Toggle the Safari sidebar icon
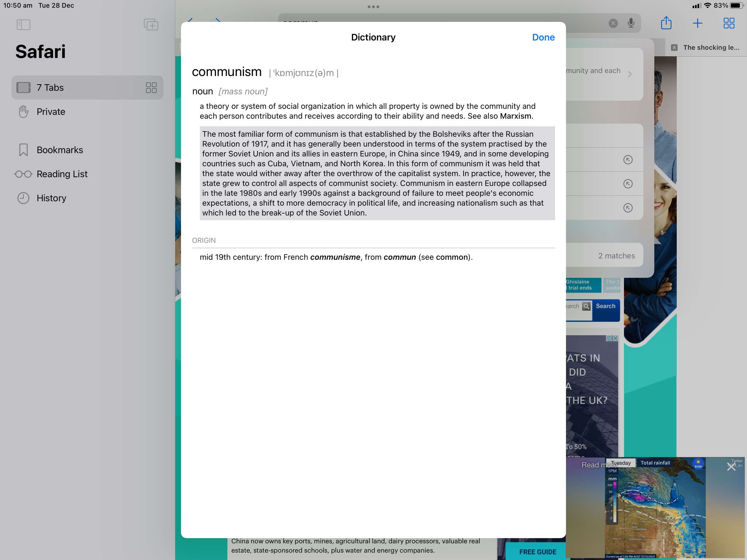This screenshot has height=560, width=747. click(23, 25)
